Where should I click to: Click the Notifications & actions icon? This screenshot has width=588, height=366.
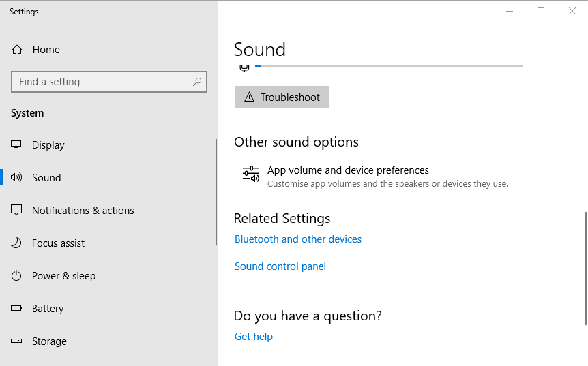[x=17, y=211]
